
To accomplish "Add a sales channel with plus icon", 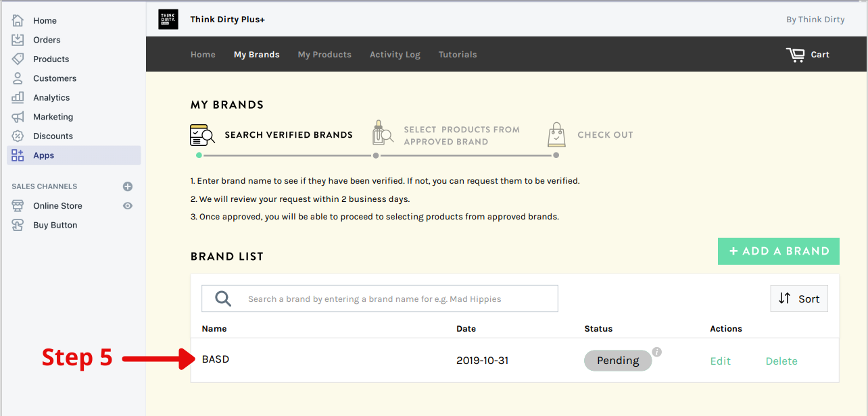I will pos(128,186).
